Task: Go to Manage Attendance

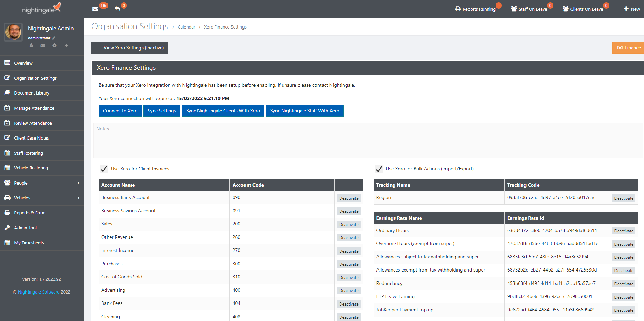Action: pyautogui.click(x=42, y=108)
